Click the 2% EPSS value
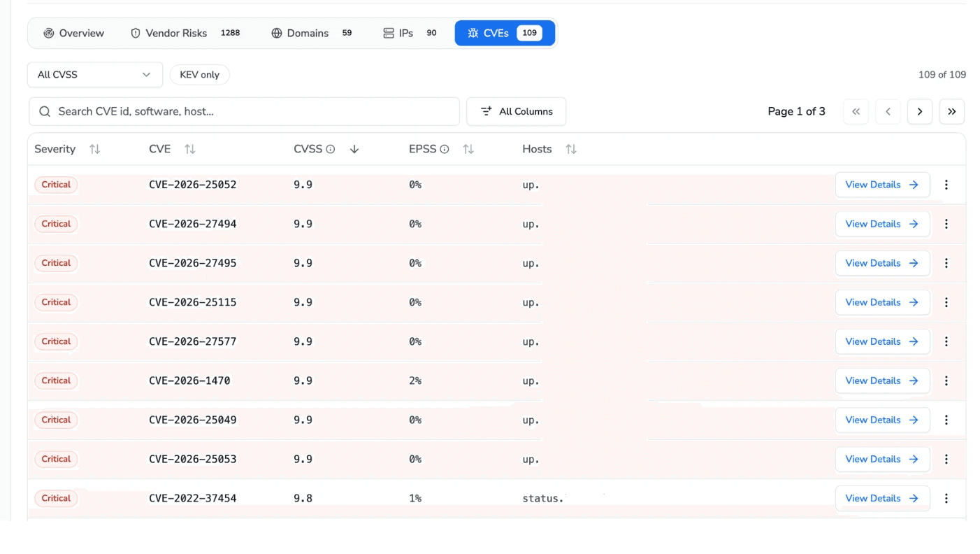 415,381
